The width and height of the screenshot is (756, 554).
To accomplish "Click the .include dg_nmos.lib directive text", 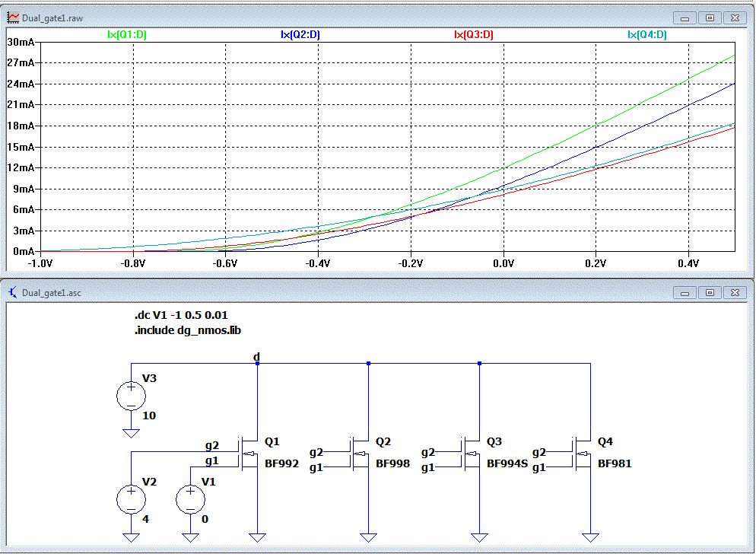I will (188, 330).
